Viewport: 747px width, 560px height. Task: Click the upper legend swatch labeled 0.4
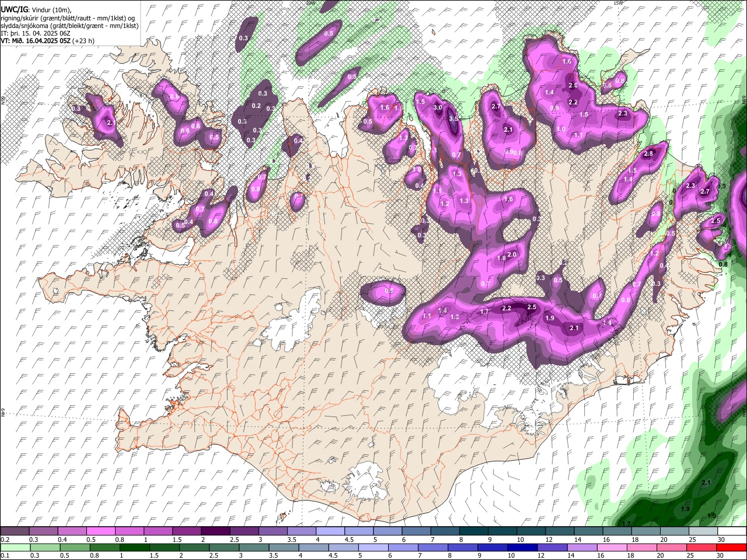72,531
